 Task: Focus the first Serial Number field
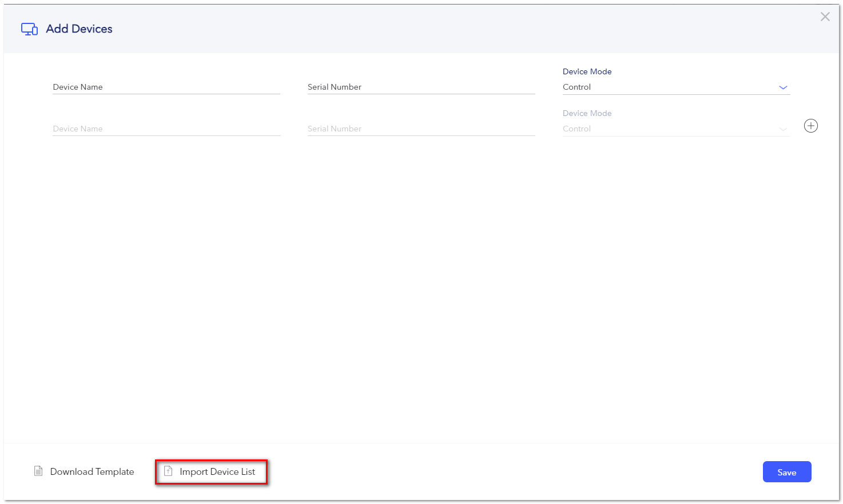click(421, 87)
